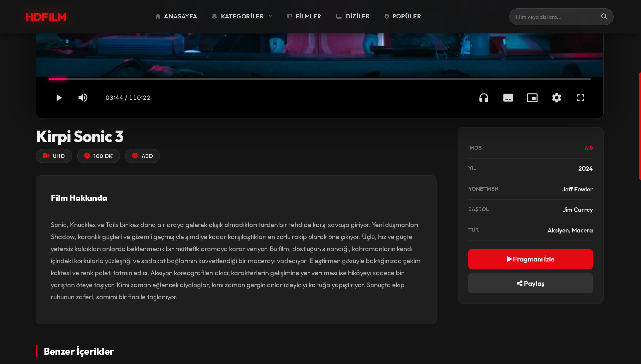Click the IMDB rating 6.9
Image resolution: width=641 pixels, height=364 pixels.
pos(589,148)
